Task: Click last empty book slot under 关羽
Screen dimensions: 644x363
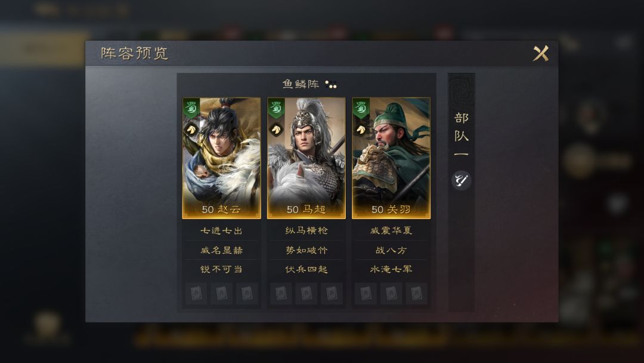Action: 416,294
